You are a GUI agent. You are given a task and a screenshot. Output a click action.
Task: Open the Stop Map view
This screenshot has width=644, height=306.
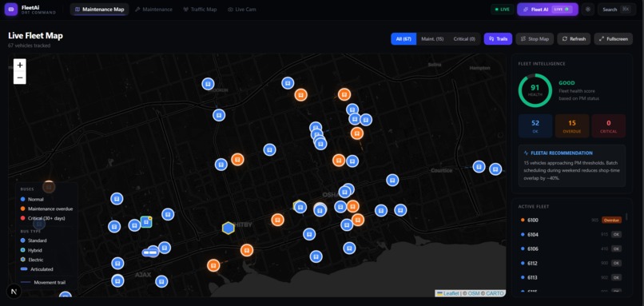535,39
